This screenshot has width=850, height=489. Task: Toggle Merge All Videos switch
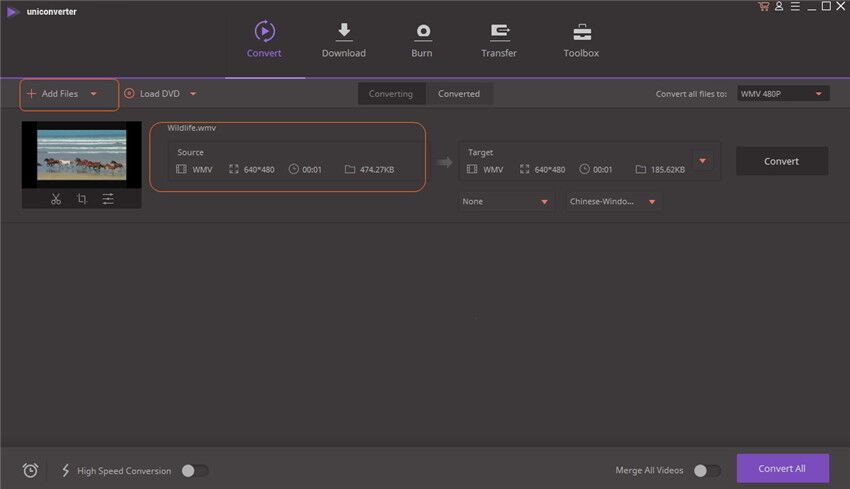[x=707, y=471]
